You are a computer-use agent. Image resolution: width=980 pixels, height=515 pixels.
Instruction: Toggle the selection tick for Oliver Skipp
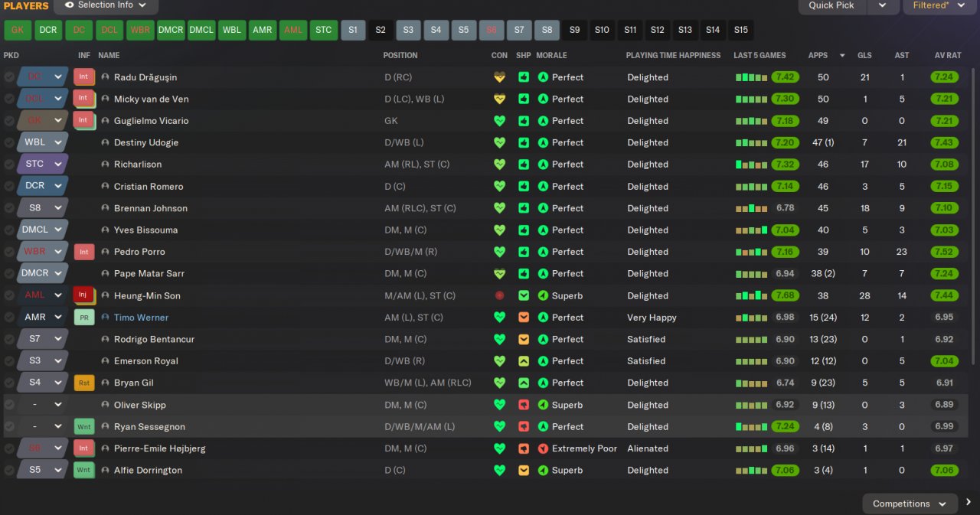(9, 405)
